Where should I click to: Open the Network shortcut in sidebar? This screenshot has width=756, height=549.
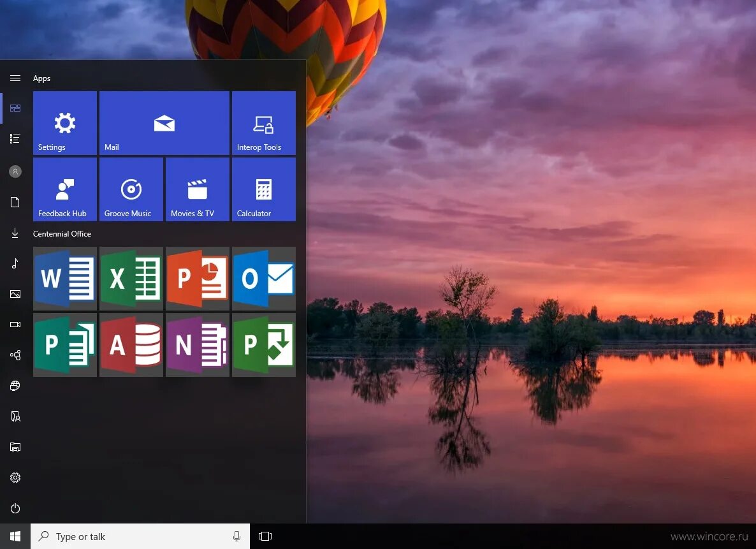[15, 386]
